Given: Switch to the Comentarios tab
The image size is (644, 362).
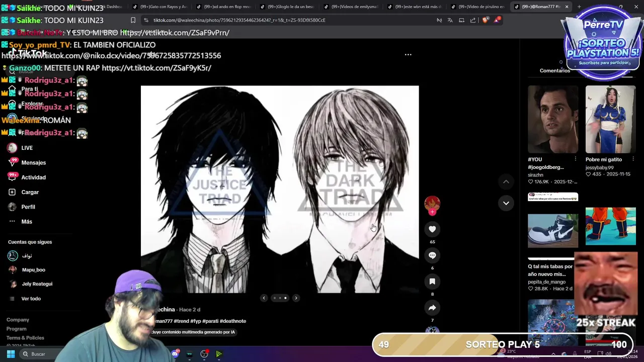Looking at the screenshot, I should (x=555, y=70).
